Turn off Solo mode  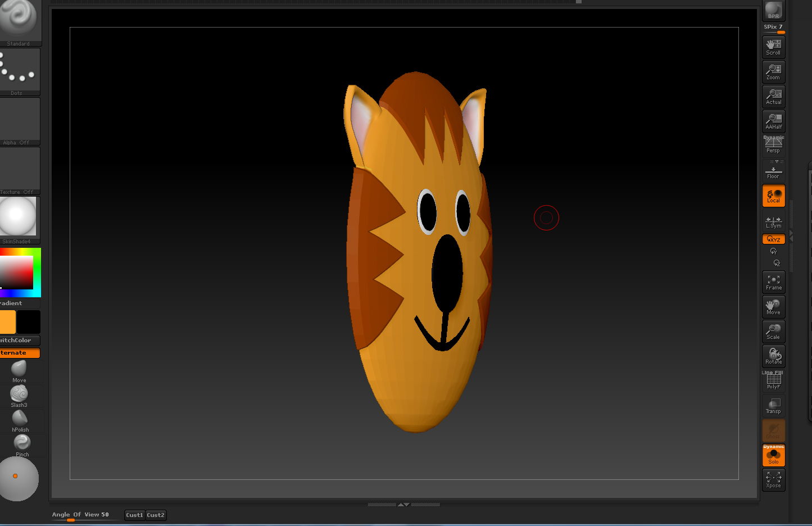pyautogui.click(x=773, y=455)
